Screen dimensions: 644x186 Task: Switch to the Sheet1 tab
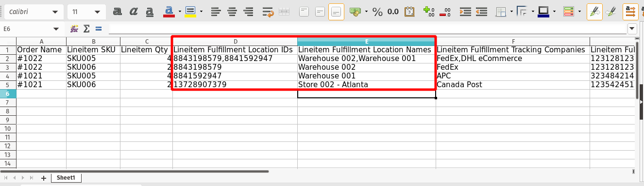(66, 178)
